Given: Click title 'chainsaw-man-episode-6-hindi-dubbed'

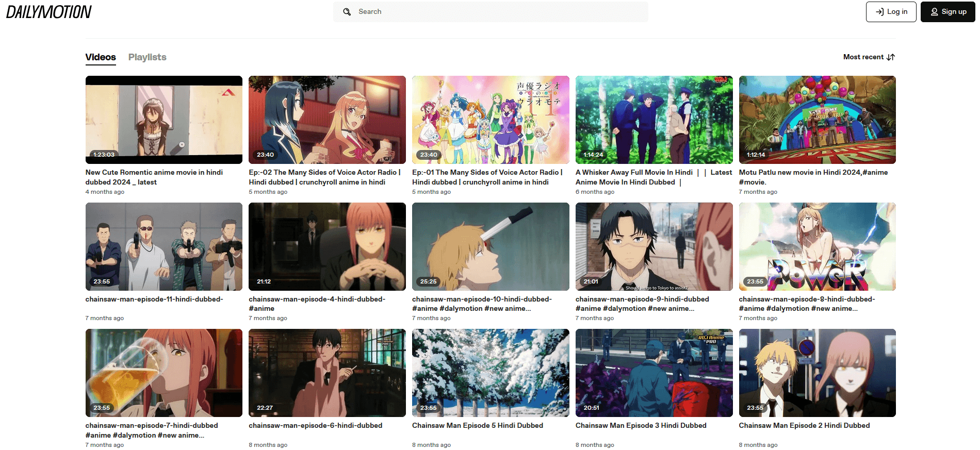Looking at the screenshot, I should (x=316, y=426).
